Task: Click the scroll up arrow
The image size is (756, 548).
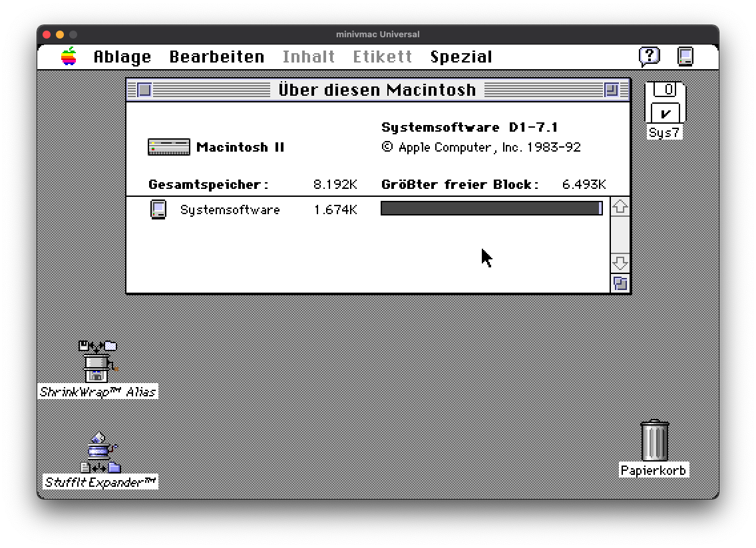Action: click(x=620, y=207)
